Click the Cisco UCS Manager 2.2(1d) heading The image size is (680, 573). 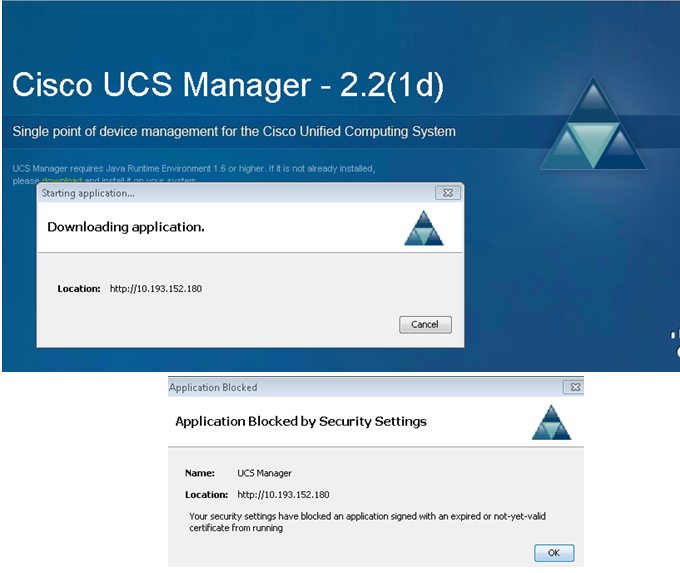[x=228, y=85]
